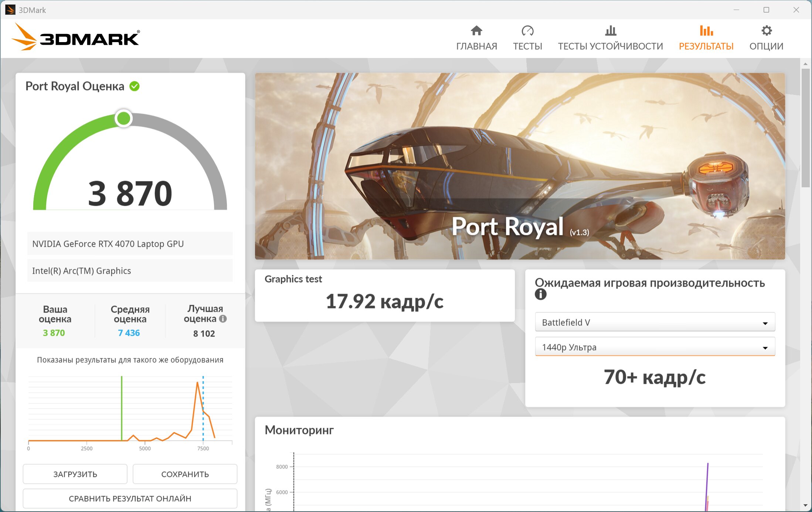Viewport: 812px width, 512px height.
Task: Open the 1440p Ультра resolution dropdown
Action: pos(655,347)
